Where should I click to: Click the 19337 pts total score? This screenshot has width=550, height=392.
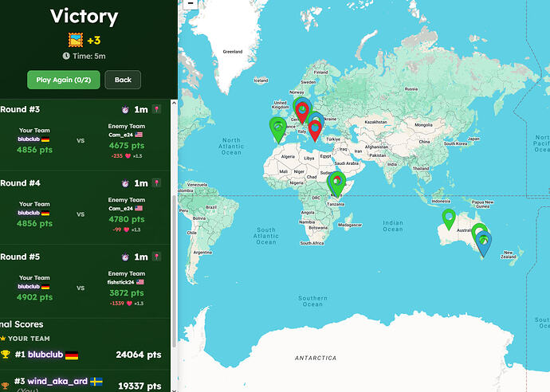click(139, 386)
